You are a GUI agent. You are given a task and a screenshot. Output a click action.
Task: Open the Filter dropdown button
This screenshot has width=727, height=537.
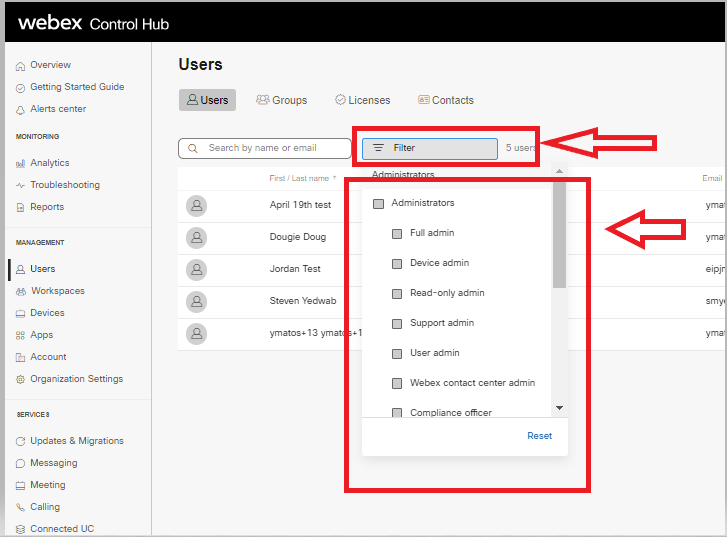(429, 148)
